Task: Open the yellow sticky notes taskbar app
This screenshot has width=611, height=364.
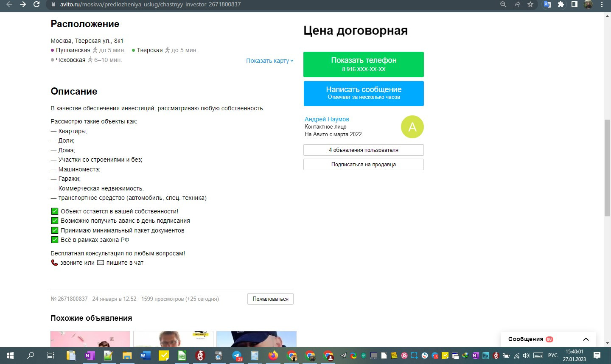Action: (164, 356)
